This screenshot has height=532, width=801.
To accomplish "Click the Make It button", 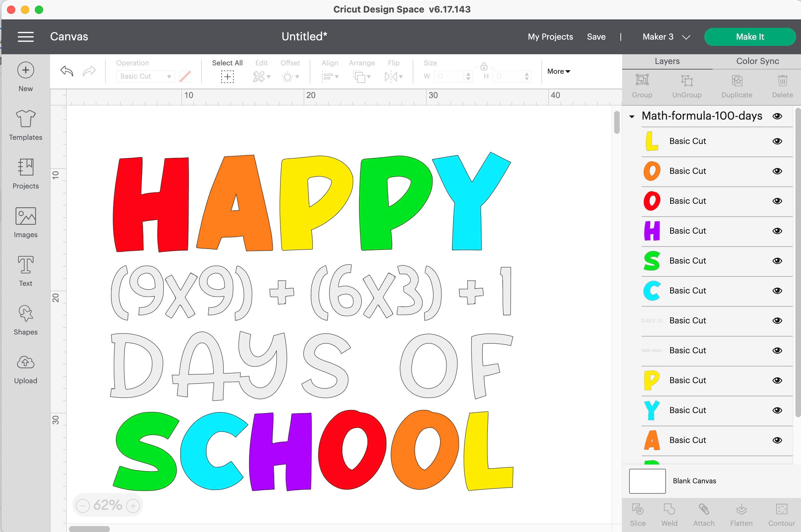I will pyautogui.click(x=750, y=37).
